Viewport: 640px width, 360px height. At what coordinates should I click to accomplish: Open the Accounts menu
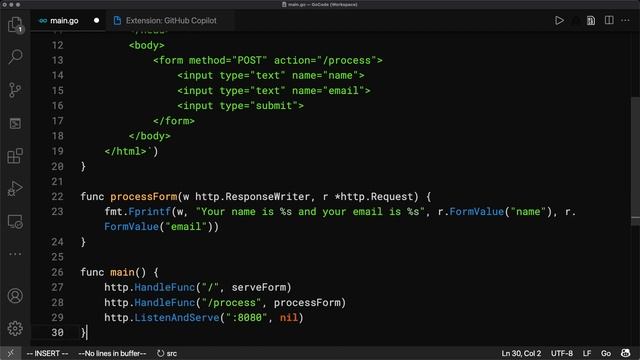coord(15,296)
